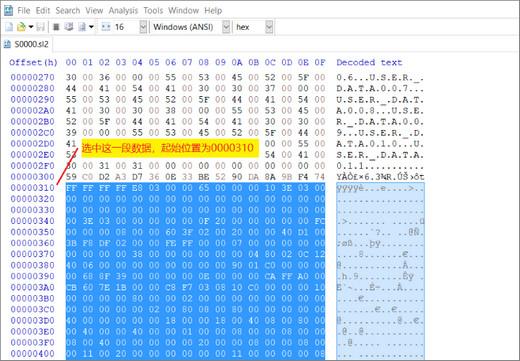Open the bytes-per-row dropdown showing 16
520x361 pixels.
(x=143, y=27)
